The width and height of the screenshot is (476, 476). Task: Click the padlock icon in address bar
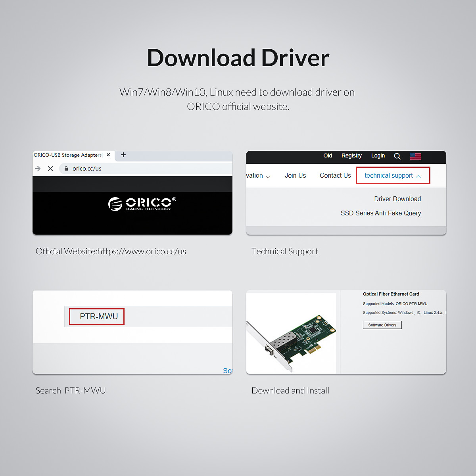point(66,169)
